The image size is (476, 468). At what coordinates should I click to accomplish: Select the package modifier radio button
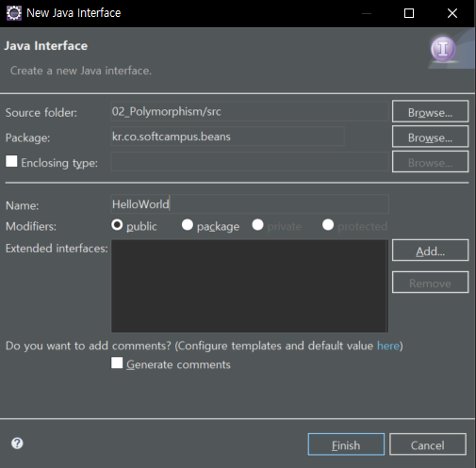tap(188, 225)
